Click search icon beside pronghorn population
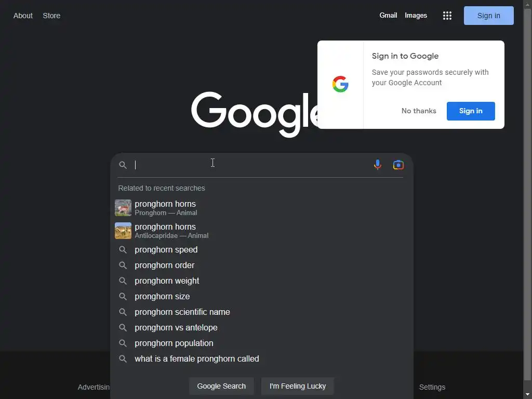The image size is (532, 399). coord(123,343)
